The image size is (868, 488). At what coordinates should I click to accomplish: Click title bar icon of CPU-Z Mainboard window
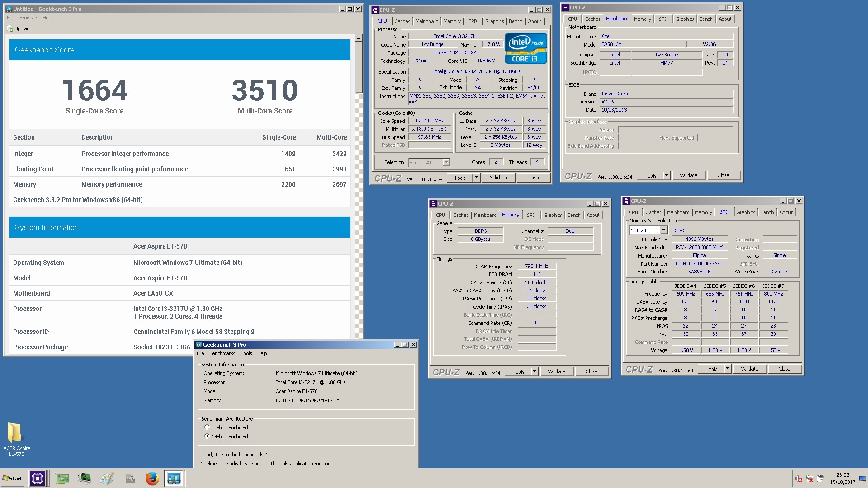click(x=565, y=8)
